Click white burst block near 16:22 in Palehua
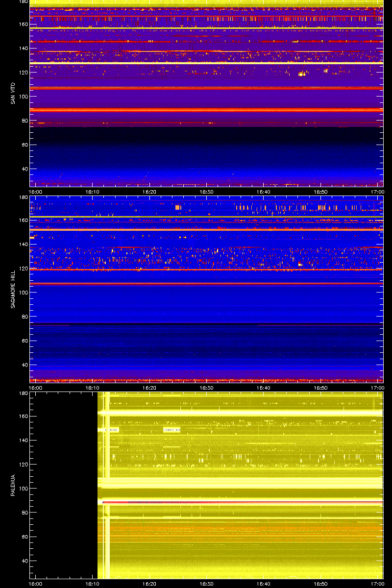This screenshot has width=392, height=588. click(171, 430)
